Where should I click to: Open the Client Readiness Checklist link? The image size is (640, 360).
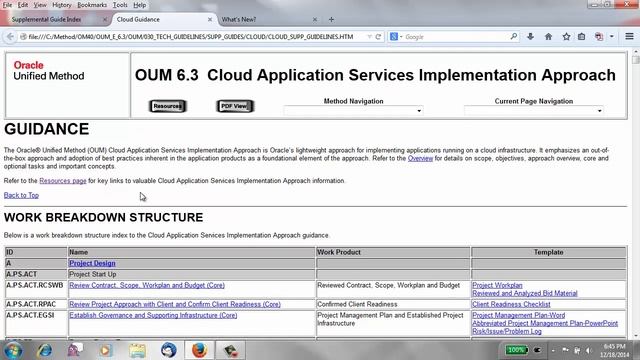click(511, 304)
